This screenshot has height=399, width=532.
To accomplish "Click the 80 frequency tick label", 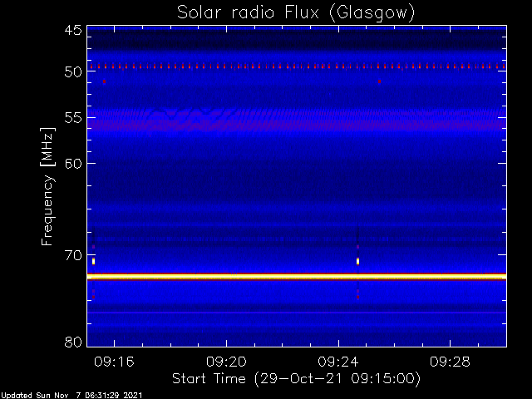I will point(73,342).
